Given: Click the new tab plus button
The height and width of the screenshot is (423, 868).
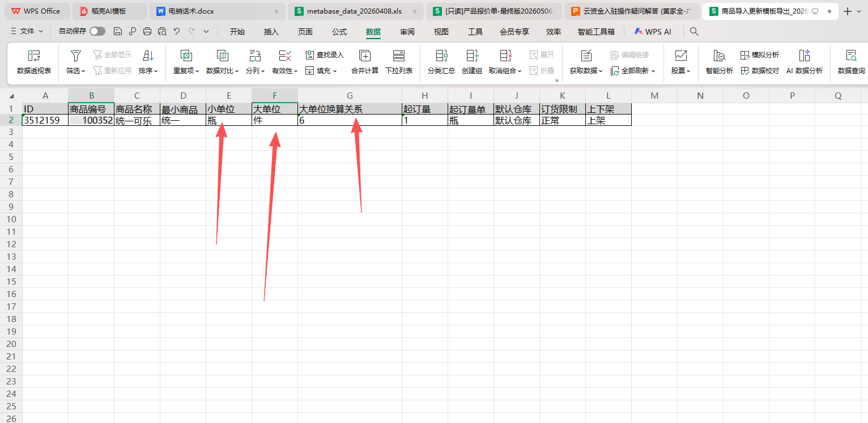Looking at the screenshot, I should [848, 11].
